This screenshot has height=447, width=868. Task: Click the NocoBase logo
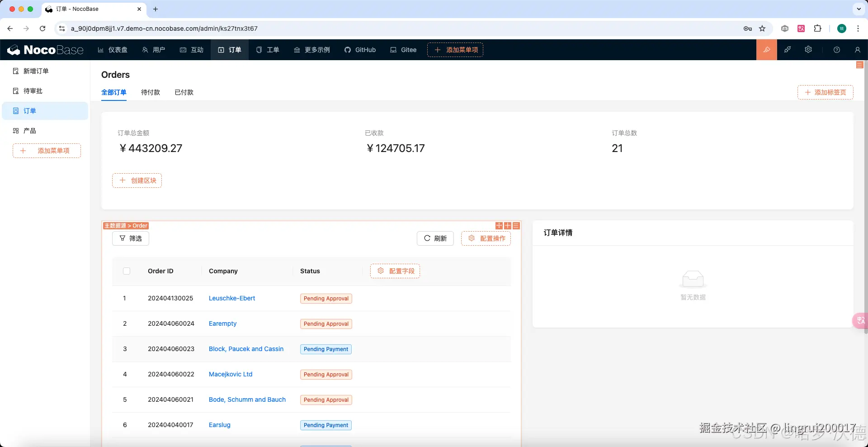click(x=46, y=50)
